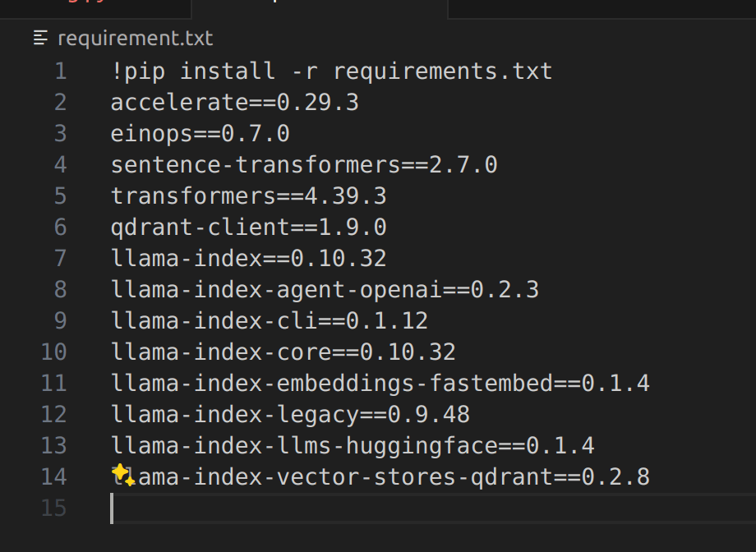
Task: Click the sentence-transformers==2.7.0 line
Action: pyautogui.click(x=304, y=165)
